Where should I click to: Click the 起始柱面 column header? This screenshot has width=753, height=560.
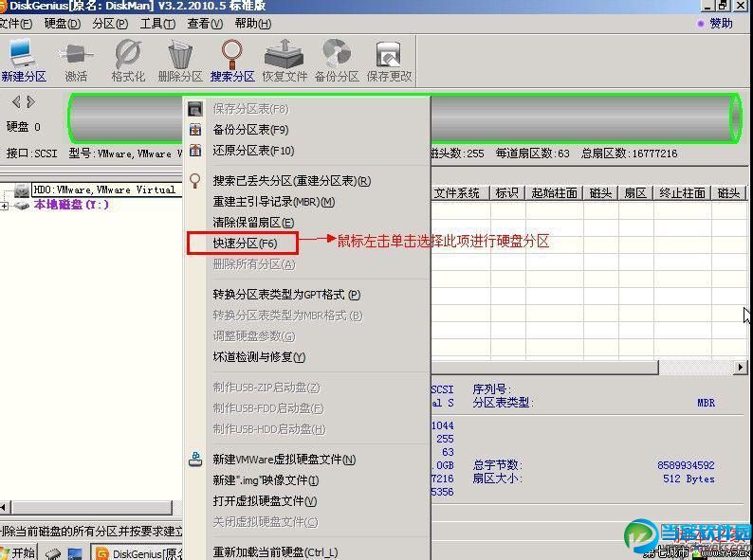click(x=554, y=193)
